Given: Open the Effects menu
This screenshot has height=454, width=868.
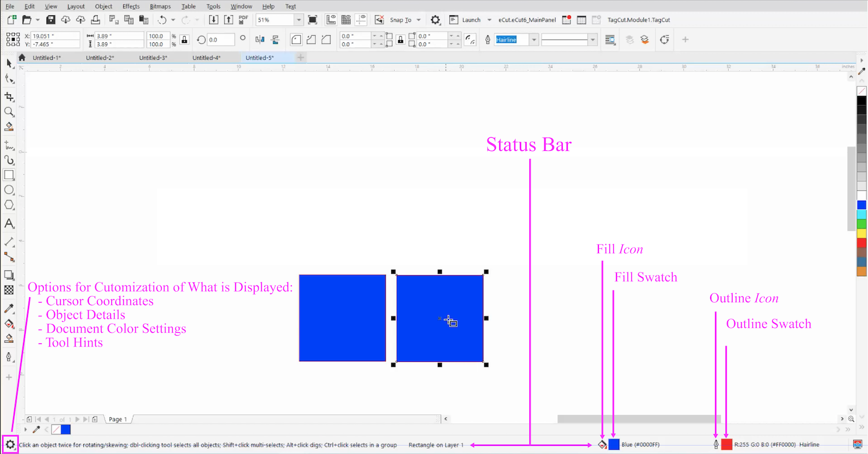Looking at the screenshot, I should point(130,6).
